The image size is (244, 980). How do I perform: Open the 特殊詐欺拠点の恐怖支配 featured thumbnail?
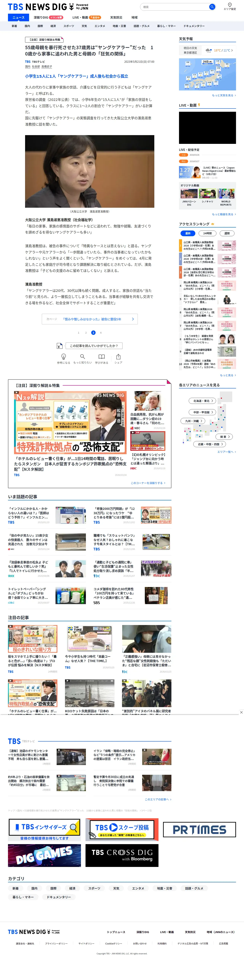click(71, 423)
